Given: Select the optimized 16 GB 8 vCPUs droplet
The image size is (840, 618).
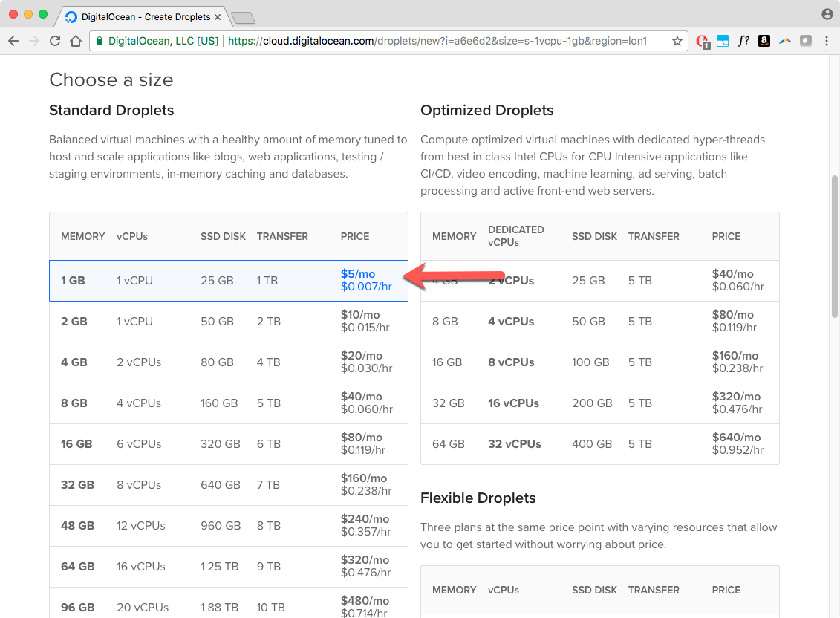Looking at the screenshot, I should (x=600, y=362).
